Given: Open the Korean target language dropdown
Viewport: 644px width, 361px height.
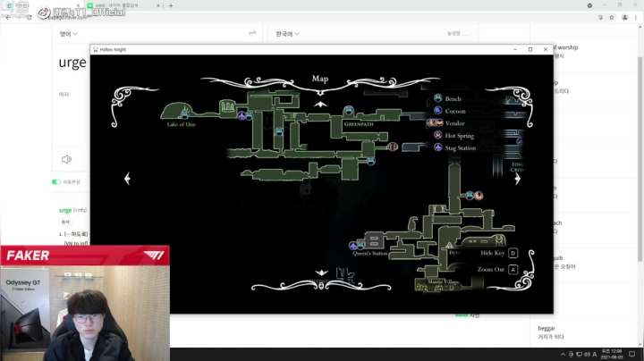Looking at the screenshot, I should 287,34.
